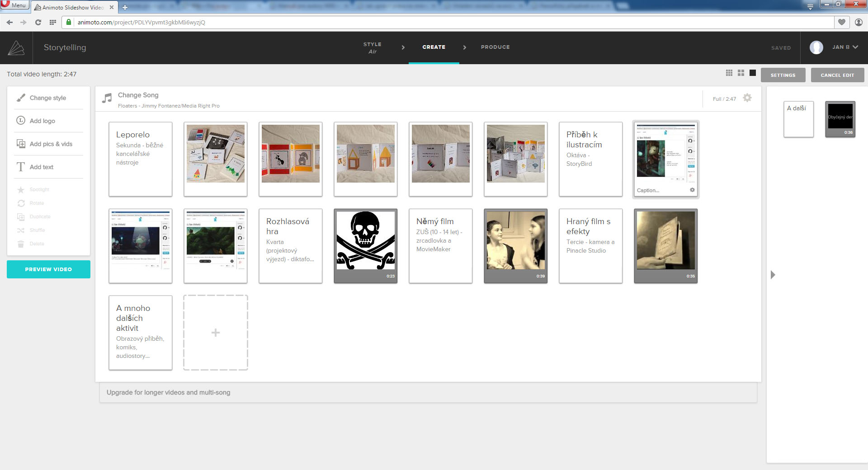868x470 pixels.
Task: Click the empty placeholder to add a slide
Action: pos(215,333)
